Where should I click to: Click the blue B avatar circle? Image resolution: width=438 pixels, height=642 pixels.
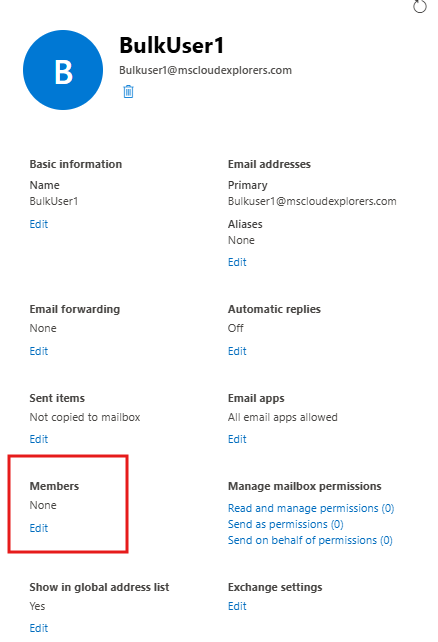click(63, 70)
